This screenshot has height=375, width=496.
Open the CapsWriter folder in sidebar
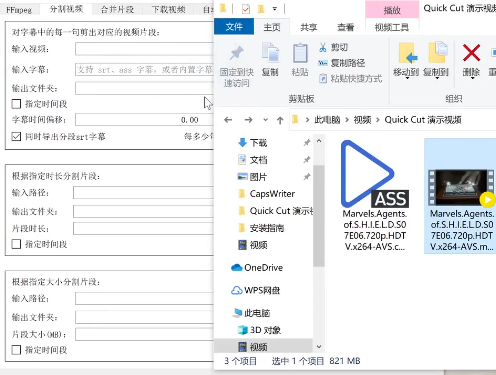pos(267,194)
